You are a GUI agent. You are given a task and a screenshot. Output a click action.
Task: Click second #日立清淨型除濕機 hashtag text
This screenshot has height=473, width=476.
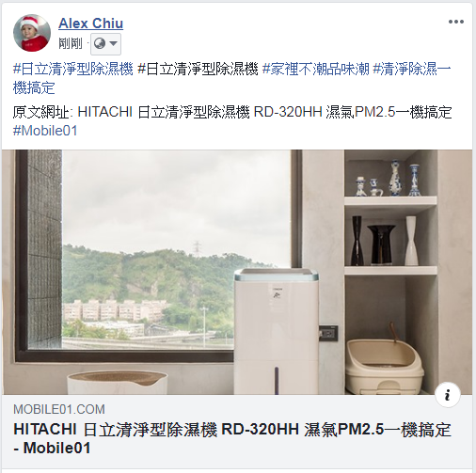pos(198,69)
